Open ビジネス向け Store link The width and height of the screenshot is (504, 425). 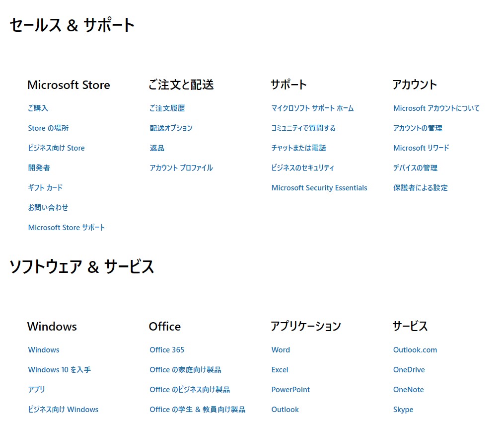56,148
